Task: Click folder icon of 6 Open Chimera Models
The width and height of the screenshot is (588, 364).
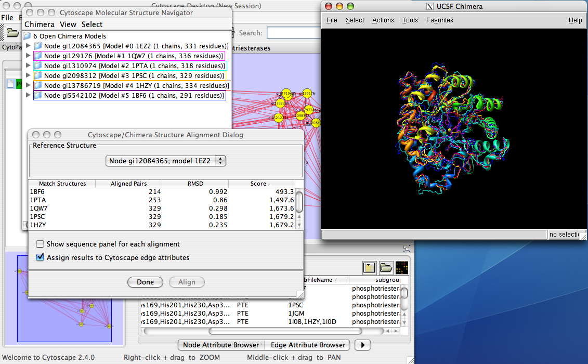Action: pos(27,36)
